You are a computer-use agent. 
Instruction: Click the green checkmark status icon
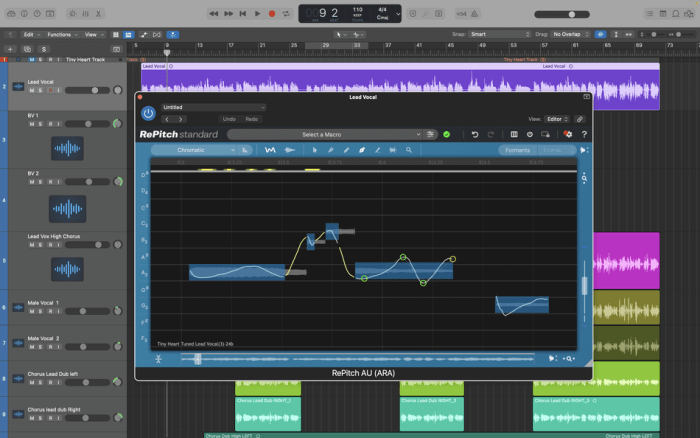pyautogui.click(x=446, y=134)
